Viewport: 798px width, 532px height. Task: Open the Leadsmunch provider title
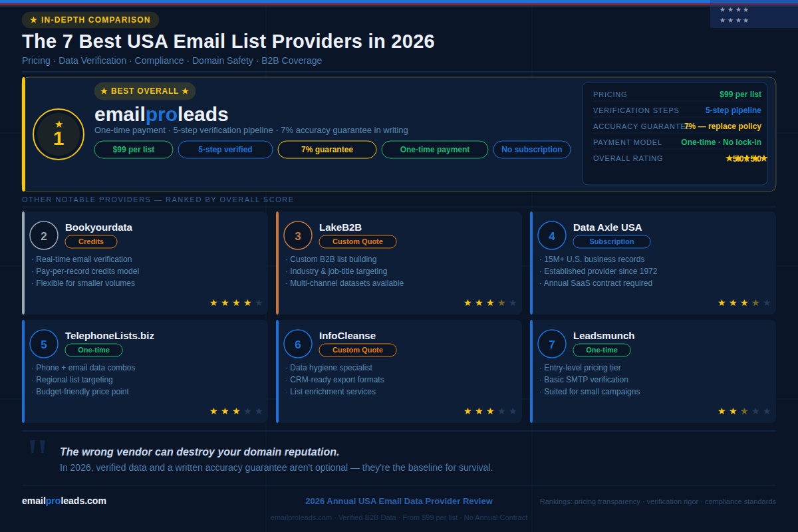(604, 335)
